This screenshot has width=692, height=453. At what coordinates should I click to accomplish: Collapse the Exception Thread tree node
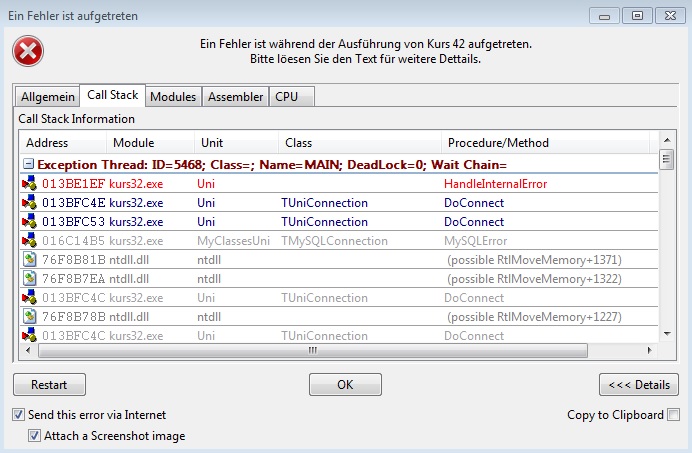tap(29, 164)
